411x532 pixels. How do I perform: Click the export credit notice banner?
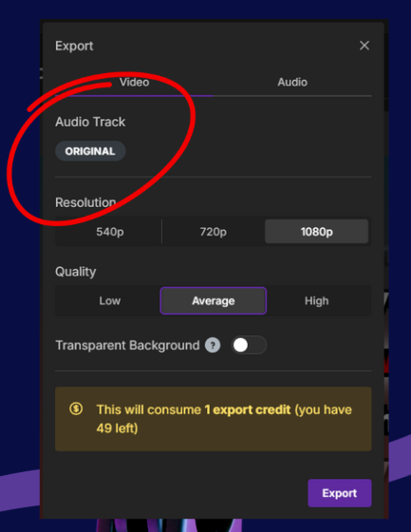[x=214, y=419]
